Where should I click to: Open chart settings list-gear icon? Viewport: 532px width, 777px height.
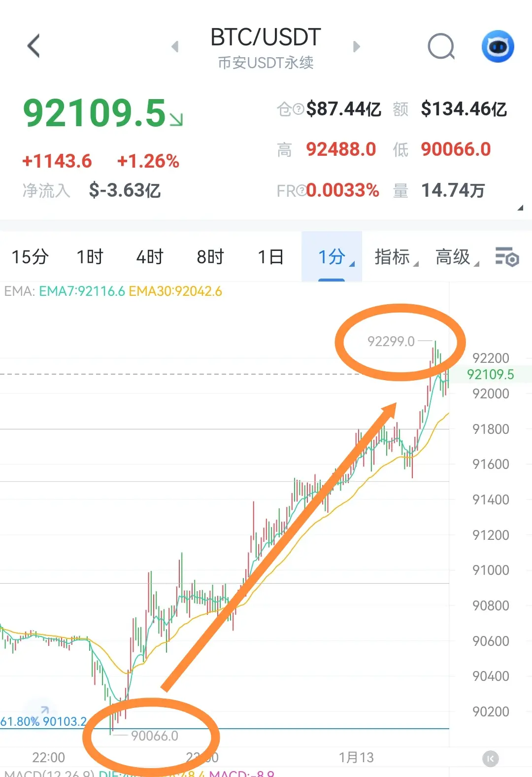point(507,257)
